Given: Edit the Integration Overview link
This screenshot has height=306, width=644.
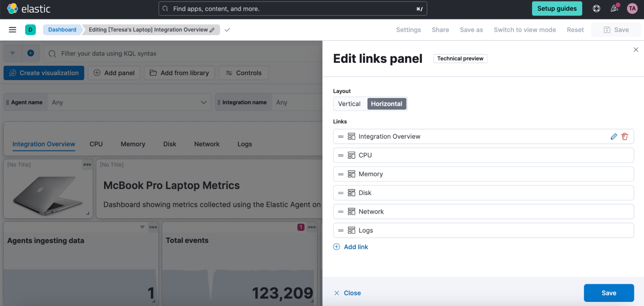Looking at the screenshot, I should coord(613,136).
